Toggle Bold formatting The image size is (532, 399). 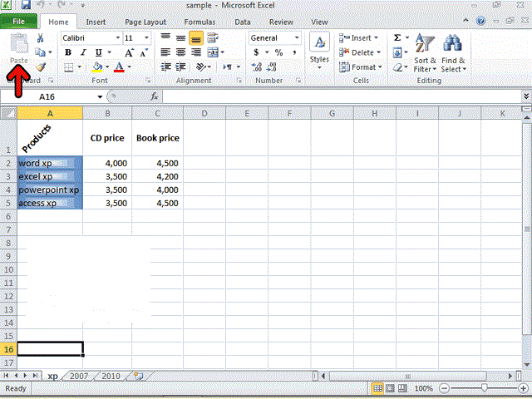[x=68, y=52]
